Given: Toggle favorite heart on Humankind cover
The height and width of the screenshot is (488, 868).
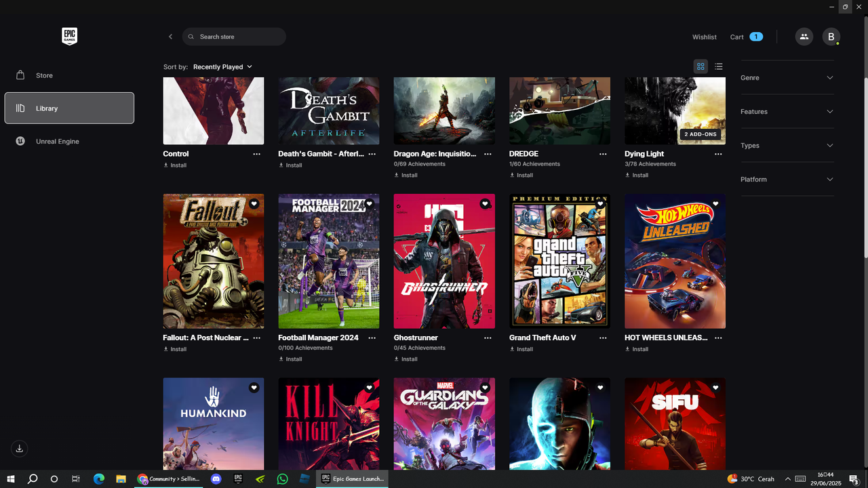Looking at the screenshot, I should click(254, 388).
